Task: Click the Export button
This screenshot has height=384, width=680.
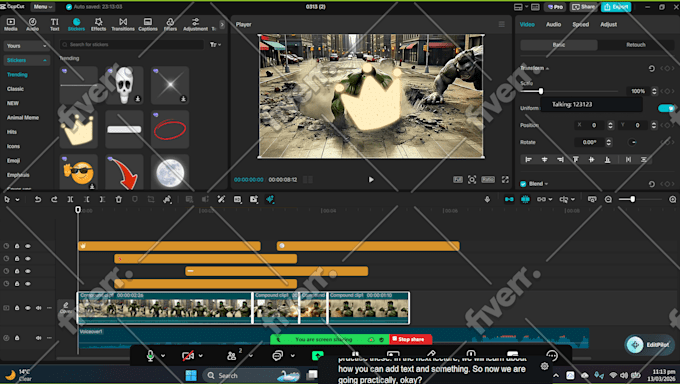Action: pyautogui.click(x=616, y=7)
